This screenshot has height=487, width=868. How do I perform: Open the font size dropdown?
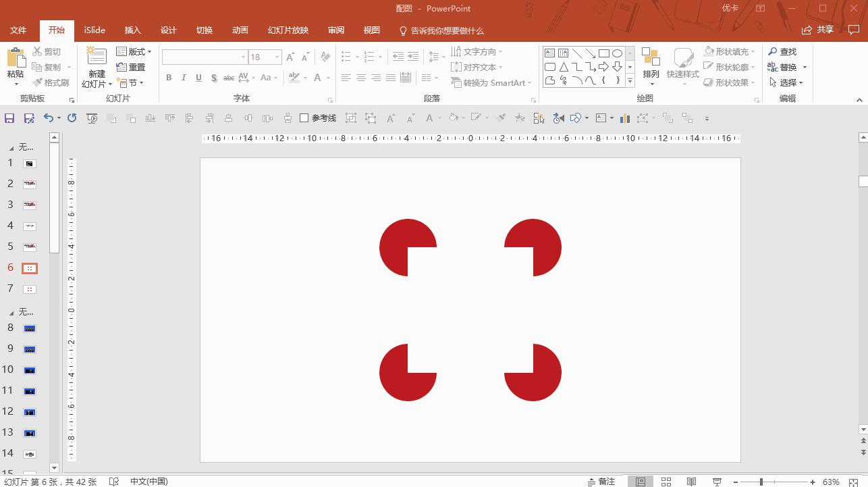pos(276,57)
